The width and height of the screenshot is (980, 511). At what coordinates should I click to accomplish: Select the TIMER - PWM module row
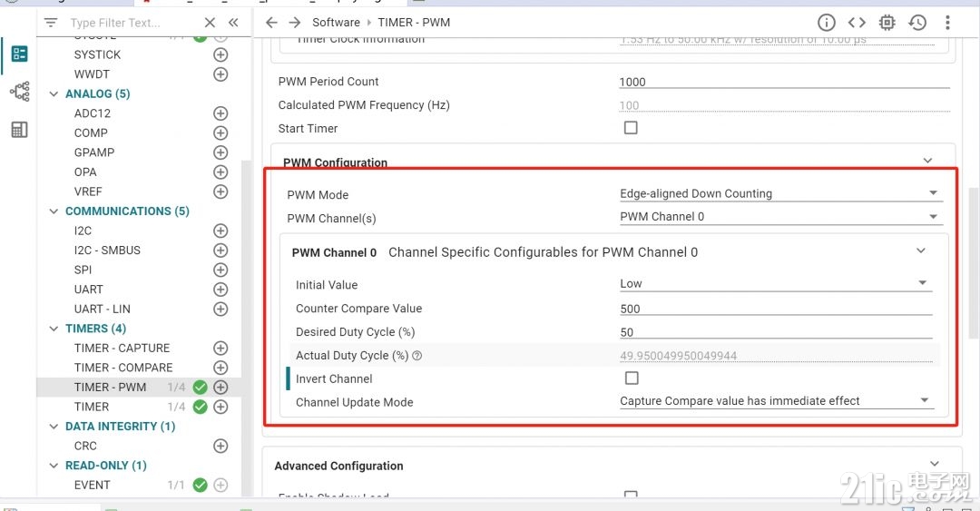click(139, 388)
